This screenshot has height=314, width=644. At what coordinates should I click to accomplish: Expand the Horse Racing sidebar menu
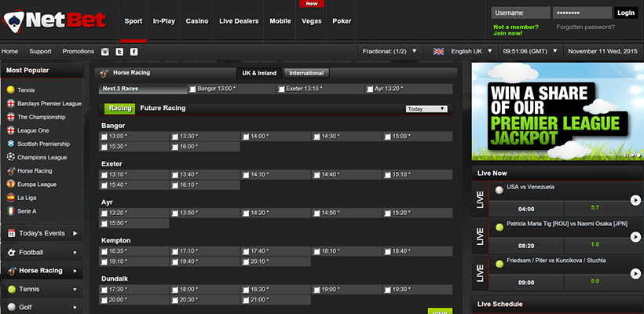click(75, 271)
